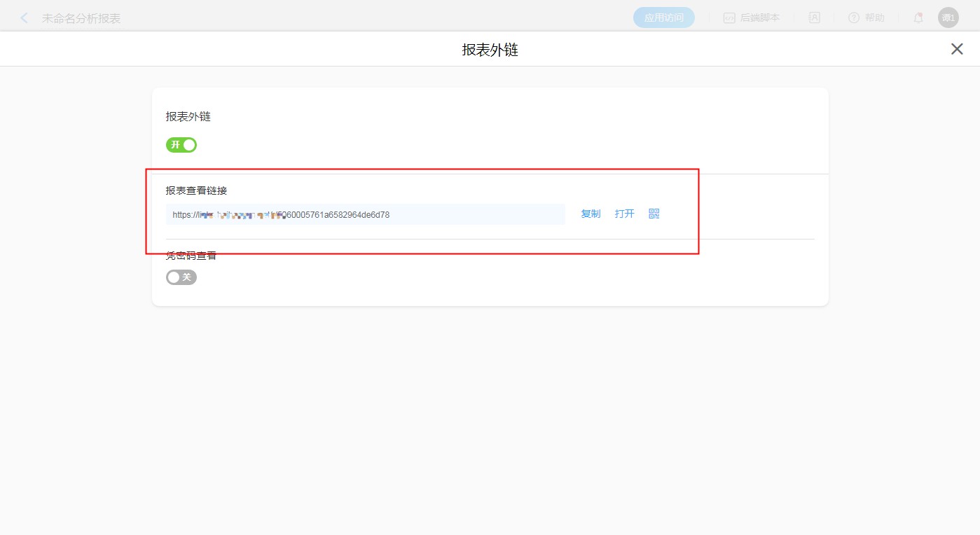Screen dimensions: 980x535
Task: Click the centered 报表外链 dialog heading
Action: tap(490, 50)
